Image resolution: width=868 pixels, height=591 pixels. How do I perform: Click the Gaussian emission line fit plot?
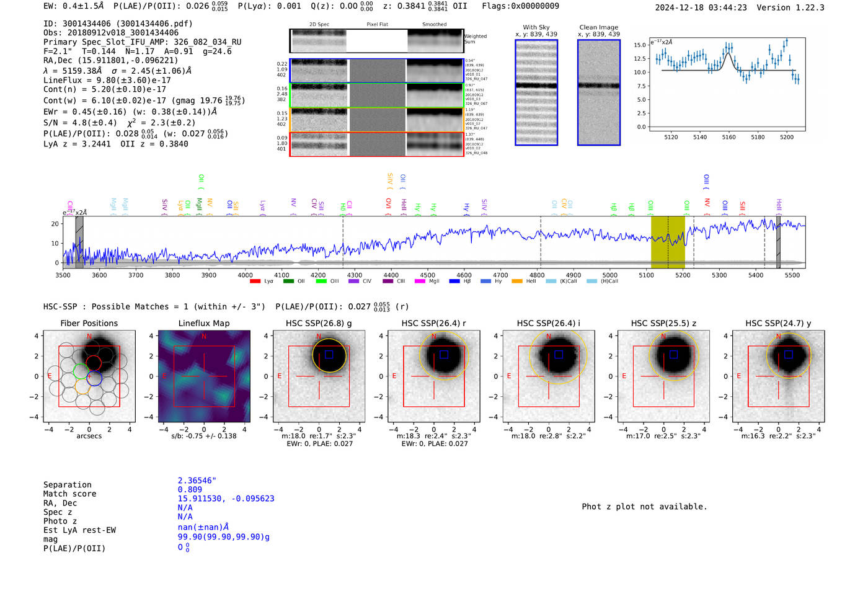pos(727,84)
